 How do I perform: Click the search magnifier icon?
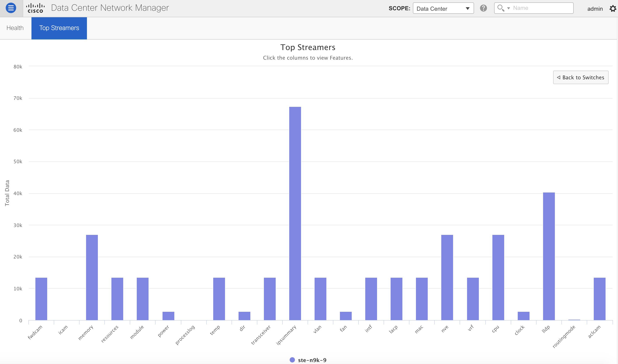click(500, 8)
